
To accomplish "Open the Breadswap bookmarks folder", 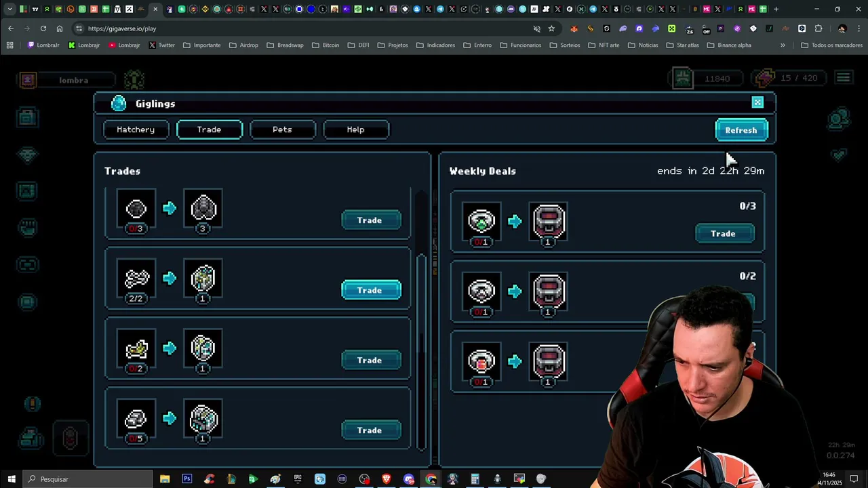I will point(285,45).
